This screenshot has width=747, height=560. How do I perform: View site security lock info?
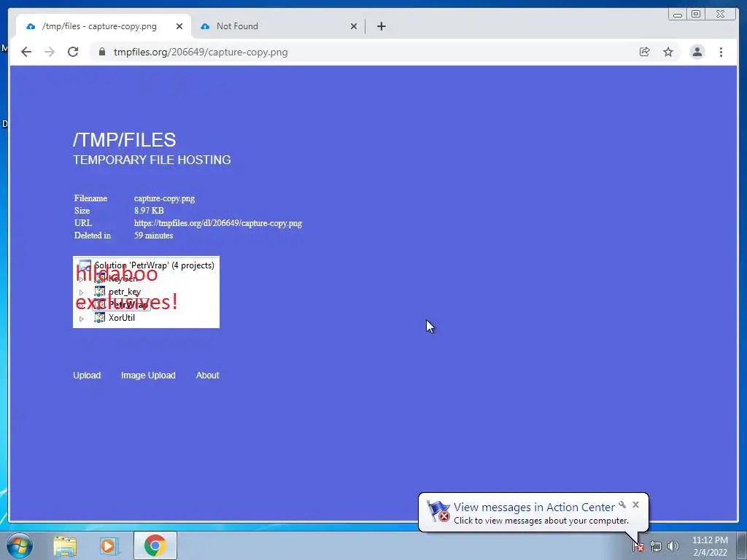(102, 52)
